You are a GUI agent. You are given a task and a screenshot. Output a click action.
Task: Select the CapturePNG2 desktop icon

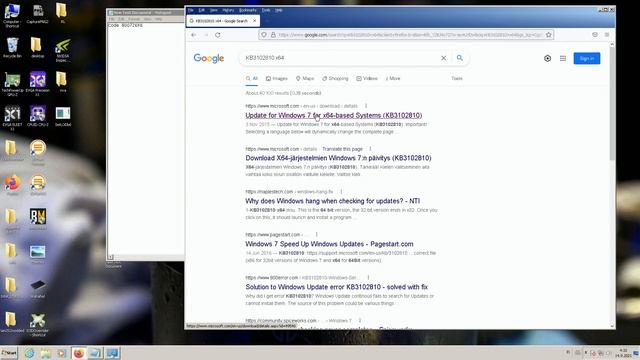click(38, 14)
